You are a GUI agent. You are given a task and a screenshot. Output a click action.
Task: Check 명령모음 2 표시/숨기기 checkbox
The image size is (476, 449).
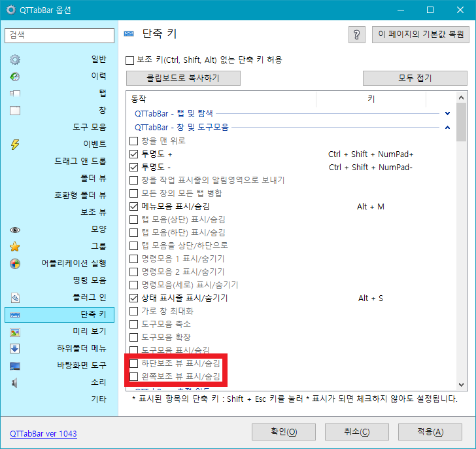(133, 272)
